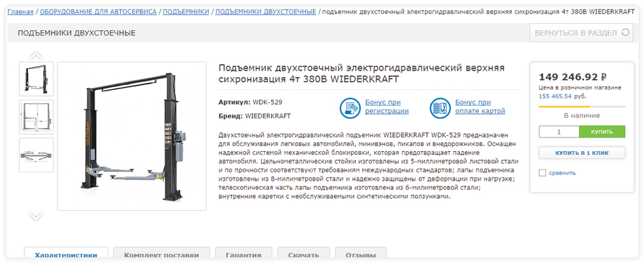
Task: Select the second thumbnail with lift diagram
Action: [x=37, y=117]
